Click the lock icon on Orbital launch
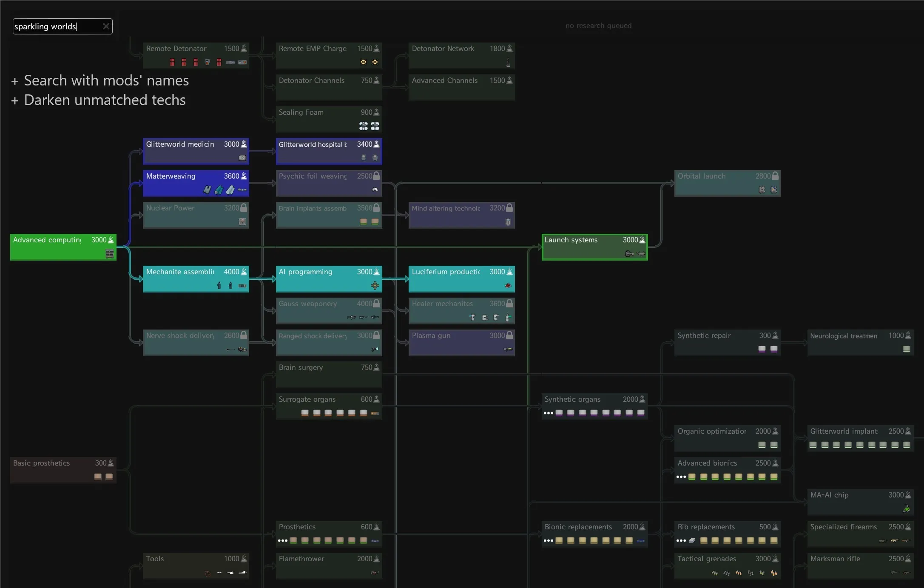 tap(775, 176)
